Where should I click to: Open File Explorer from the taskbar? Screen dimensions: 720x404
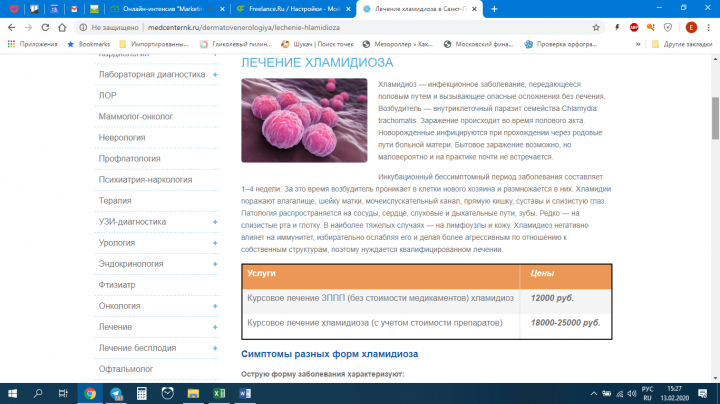point(193,393)
